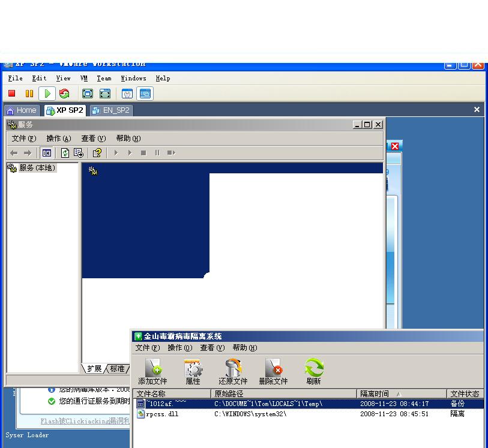Click the export list icon in 服务 toolbar
Image resolution: width=488 pixels, height=448 pixels.
pyautogui.click(x=79, y=153)
